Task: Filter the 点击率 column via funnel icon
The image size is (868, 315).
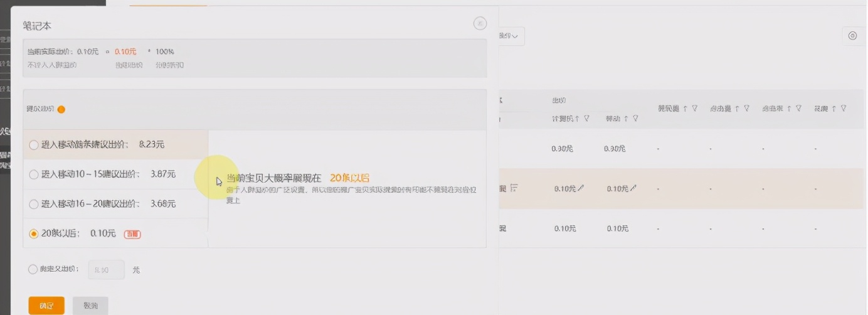Action: point(798,109)
